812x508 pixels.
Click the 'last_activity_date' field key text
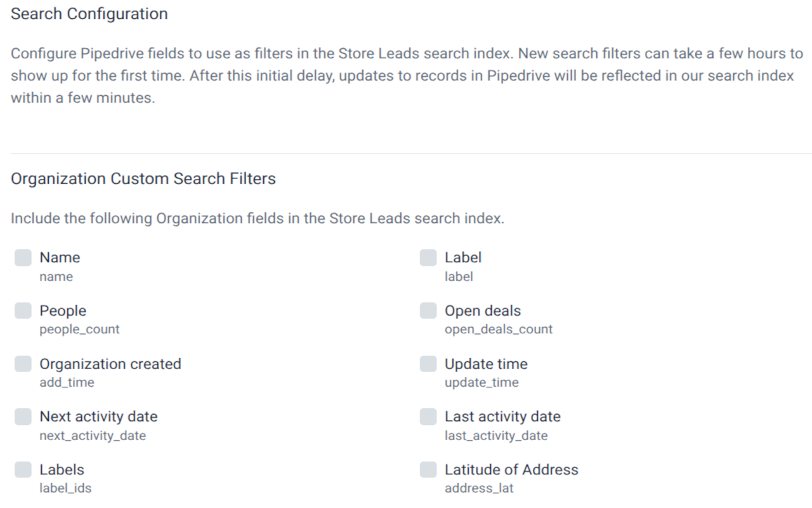(x=496, y=436)
